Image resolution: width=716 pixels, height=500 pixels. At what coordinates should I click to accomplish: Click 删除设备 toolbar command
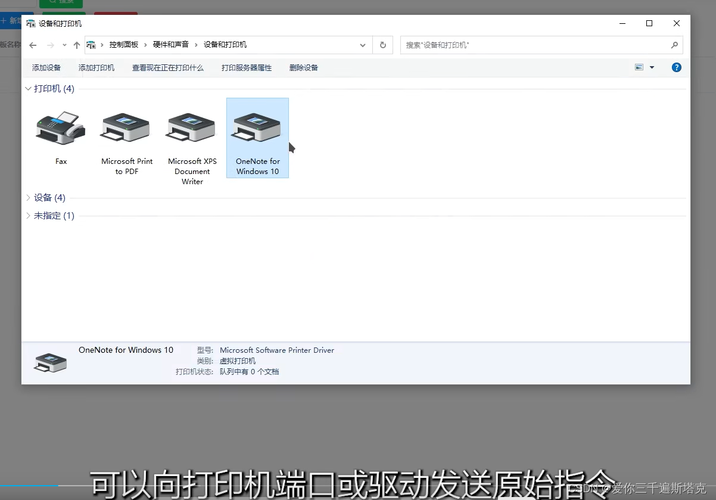pyautogui.click(x=303, y=68)
